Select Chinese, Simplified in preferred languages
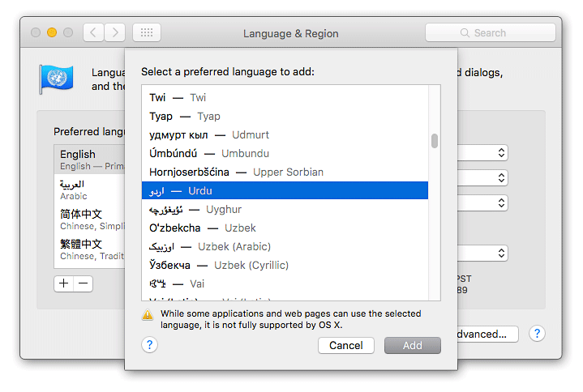Viewport: 583px width, 392px height. click(89, 219)
